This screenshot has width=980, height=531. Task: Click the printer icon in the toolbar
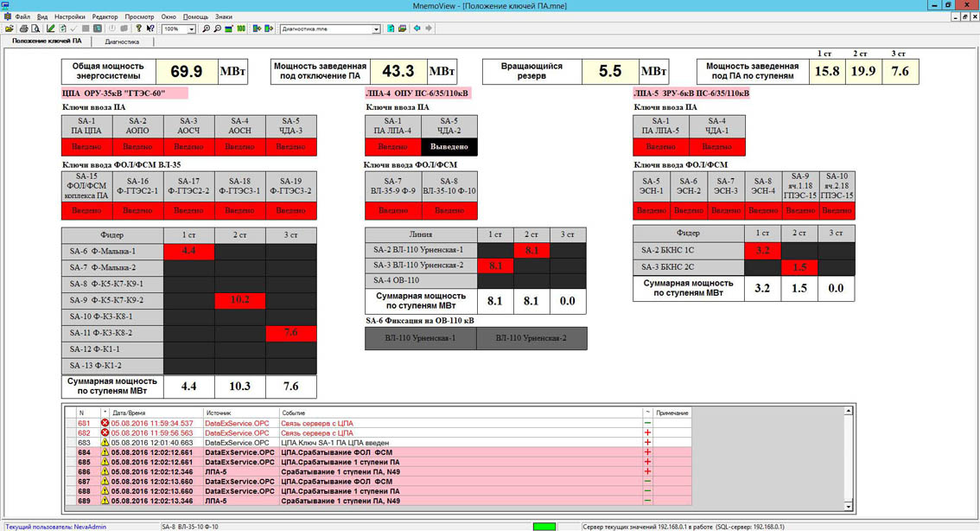[x=23, y=29]
